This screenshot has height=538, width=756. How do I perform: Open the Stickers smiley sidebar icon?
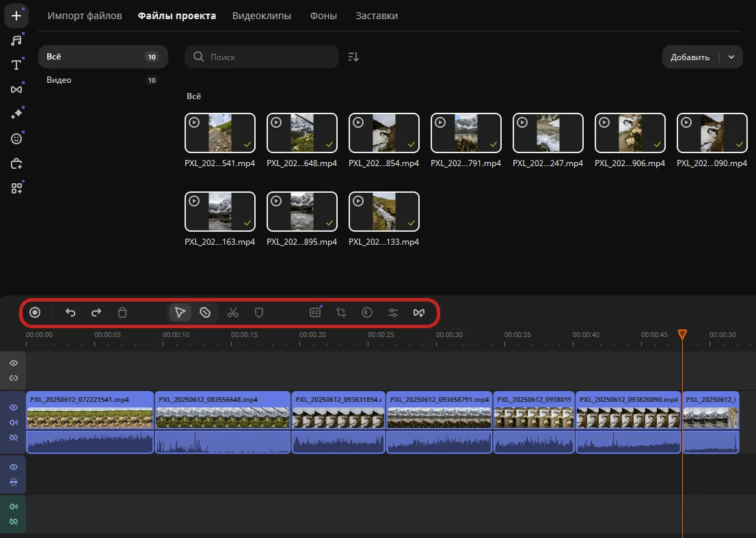(x=16, y=139)
